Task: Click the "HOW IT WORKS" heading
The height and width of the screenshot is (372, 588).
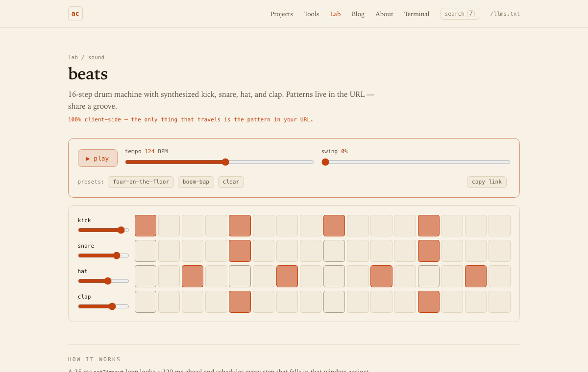Action: pyautogui.click(x=94, y=359)
